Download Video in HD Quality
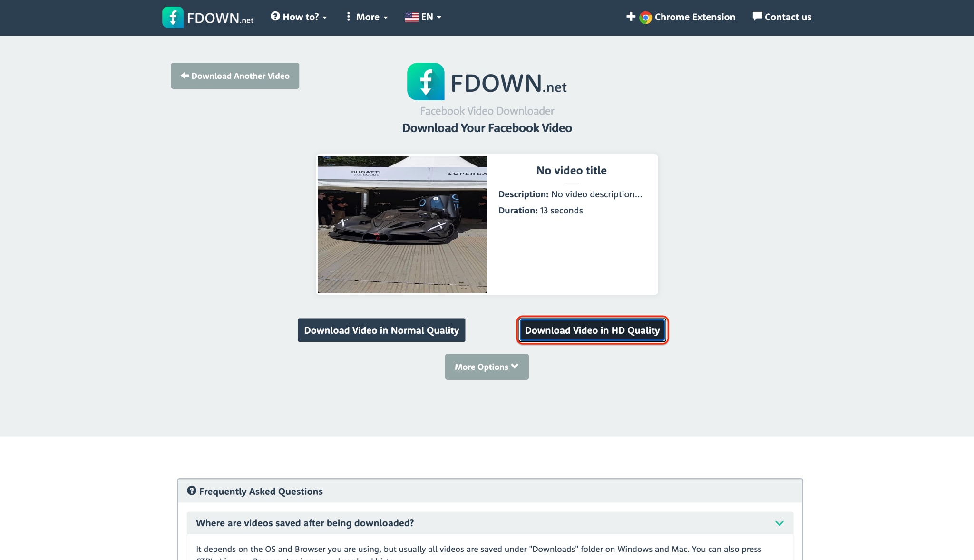974x560 pixels. coord(592,330)
